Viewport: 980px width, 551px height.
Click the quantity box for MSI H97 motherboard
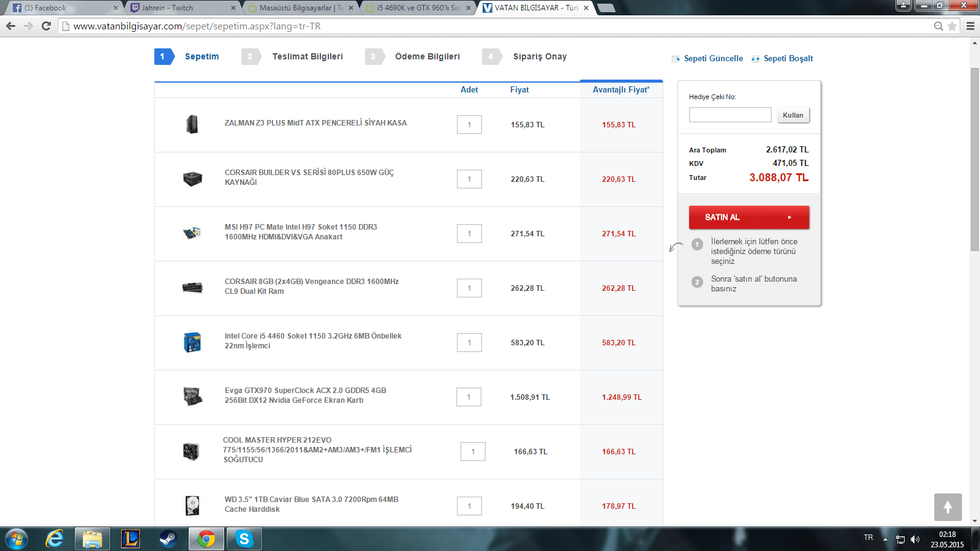pos(469,233)
